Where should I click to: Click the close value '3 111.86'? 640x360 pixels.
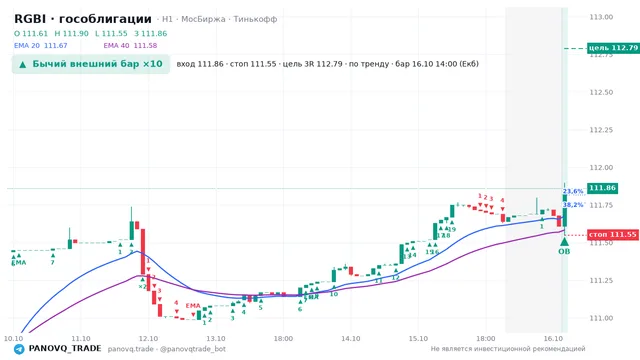click(151, 33)
